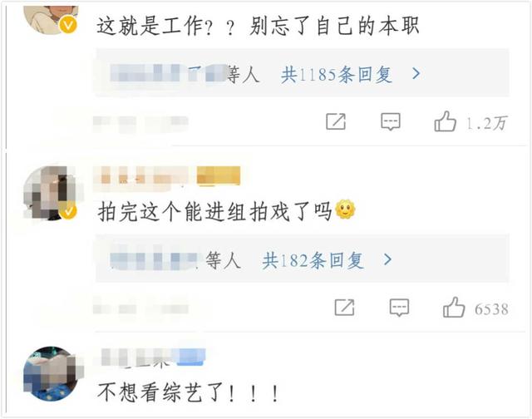Select comment text 别忘了自己的本职
This screenshot has height=419, width=532.
[x=334, y=26]
